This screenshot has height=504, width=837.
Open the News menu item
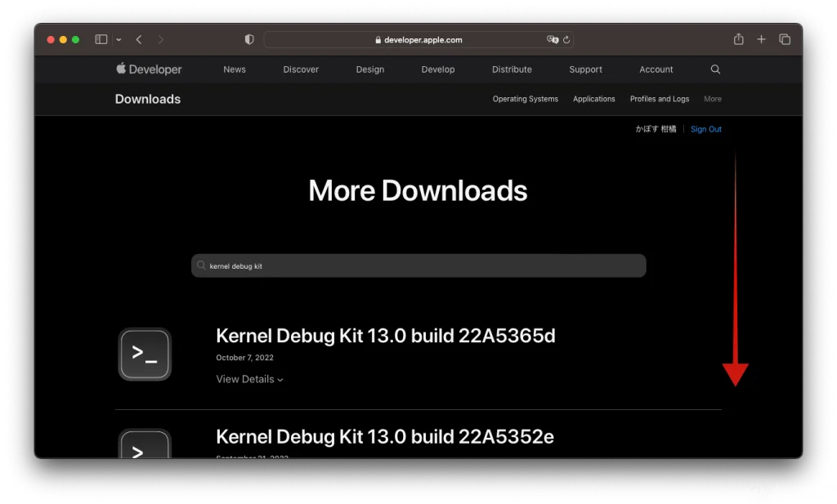tap(235, 69)
